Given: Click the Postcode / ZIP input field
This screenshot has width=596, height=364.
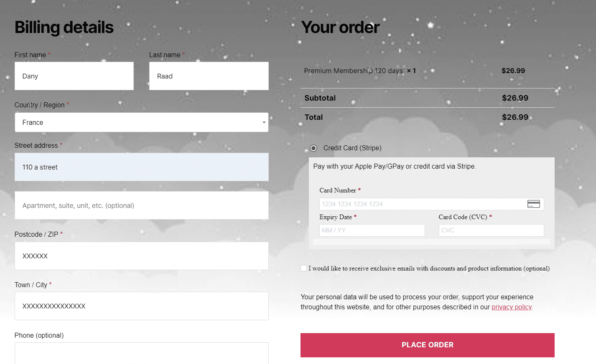Looking at the screenshot, I should pos(141,256).
